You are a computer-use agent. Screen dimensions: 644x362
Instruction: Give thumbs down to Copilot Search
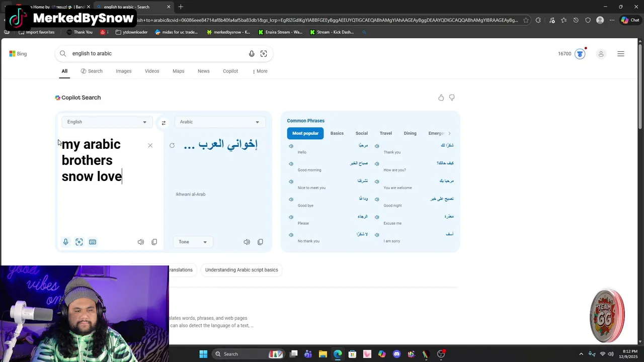coord(452,98)
